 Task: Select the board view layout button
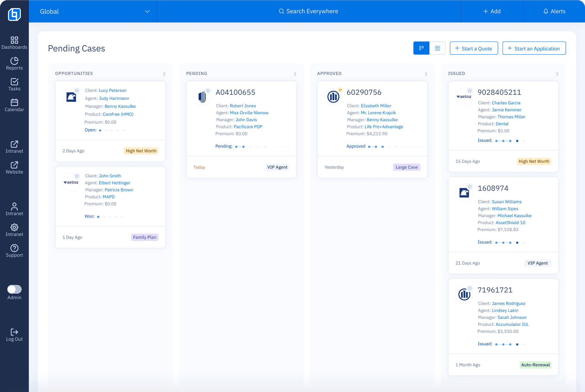point(421,48)
